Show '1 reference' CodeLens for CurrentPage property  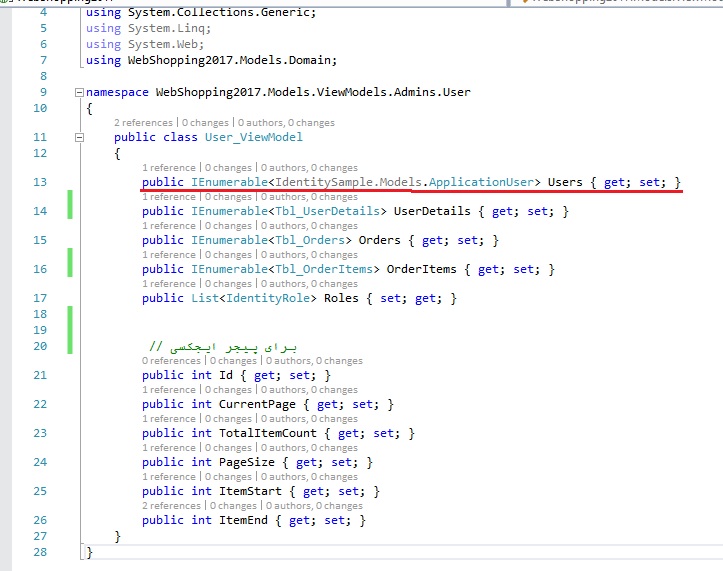[169, 390]
